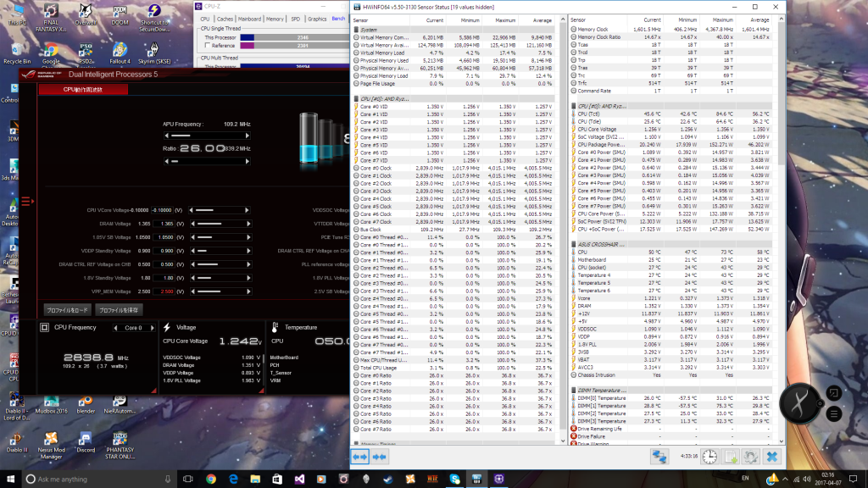Click the Temperature thermometer icon in AI Suite

(275, 326)
